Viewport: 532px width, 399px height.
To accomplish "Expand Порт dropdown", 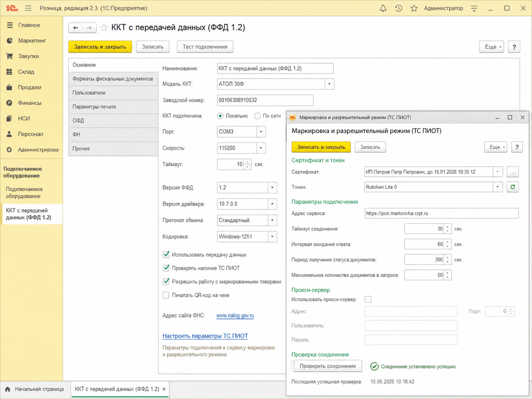I will pyautogui.click(x=261, y=132).
